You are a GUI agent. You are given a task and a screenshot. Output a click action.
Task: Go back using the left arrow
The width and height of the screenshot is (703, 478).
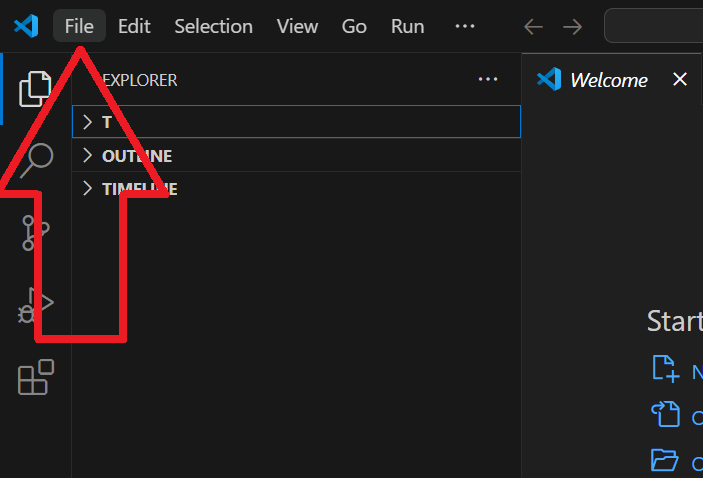click(534, 27)
